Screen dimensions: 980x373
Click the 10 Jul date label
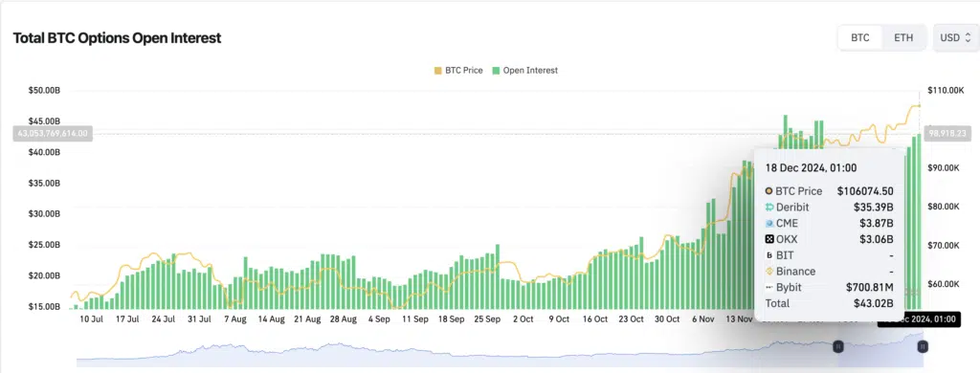tap(91, 319)
